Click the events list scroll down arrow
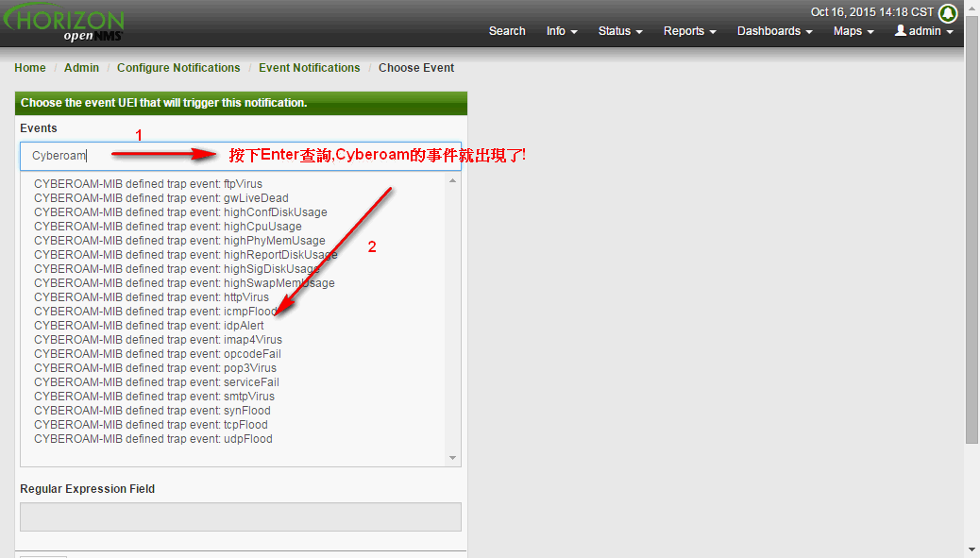This screenshot has width=980, height=558. (x=452, y=458)
